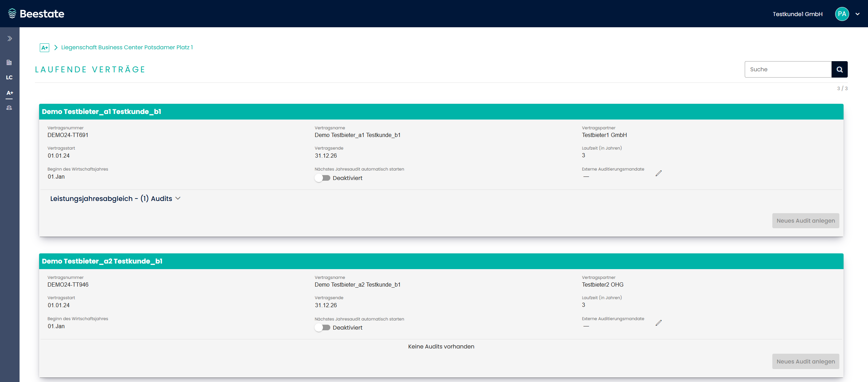Click the A+ breadcrumb home icon
The height and width of the screenshot is (382, 868).
pyautogui.click(x=44, y=48)
